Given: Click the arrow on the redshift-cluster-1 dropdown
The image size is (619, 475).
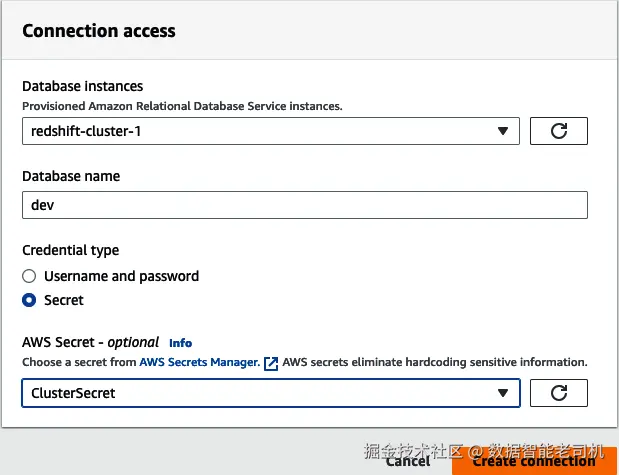Looking at the screenshot, I should [x=502, y=131].
